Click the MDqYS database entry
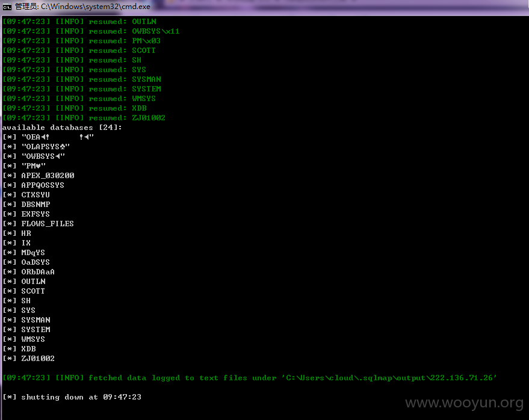 [24, 253]
